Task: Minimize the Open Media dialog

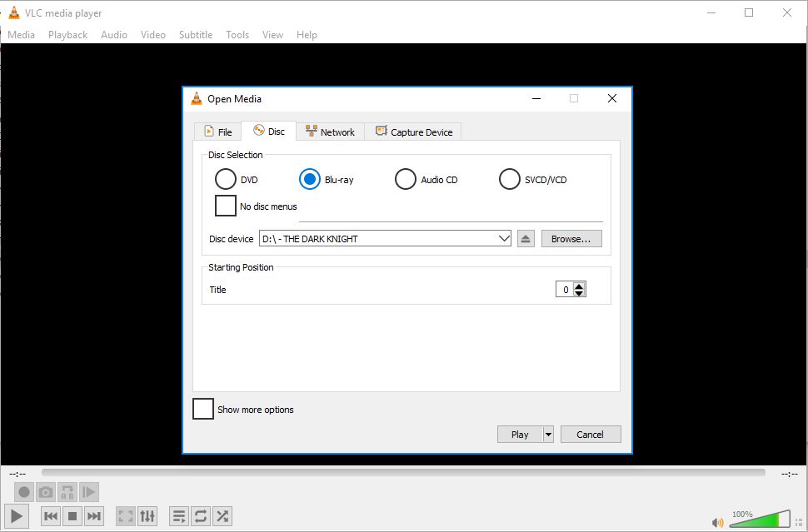Action: [x=536, y=98]
